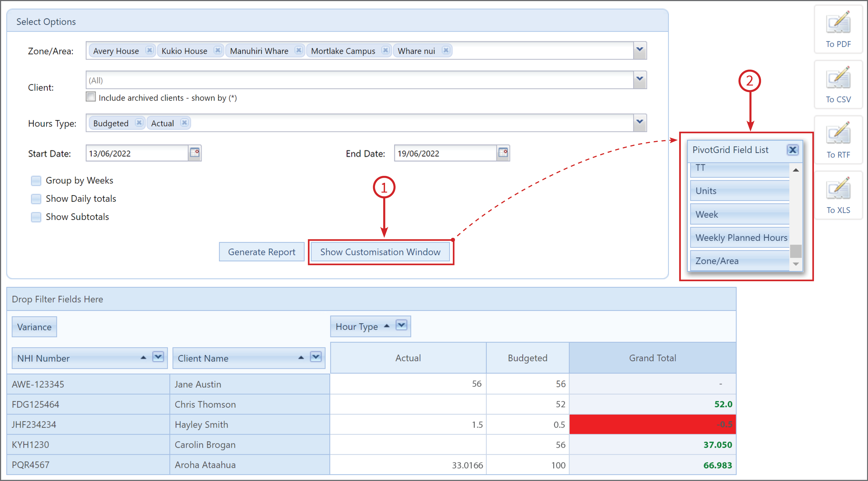
Task: Sort Client Name column by arrow
Action: pos(301,358)
